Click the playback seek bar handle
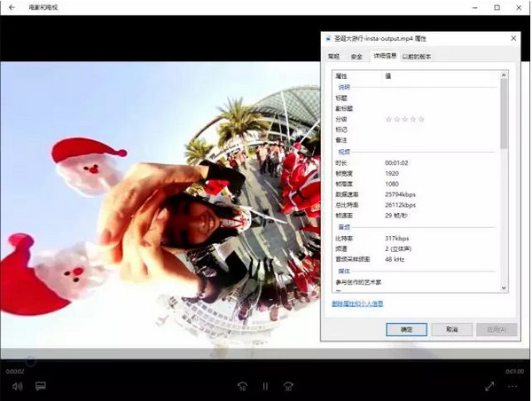532x401 pixels. pos(30,361)
